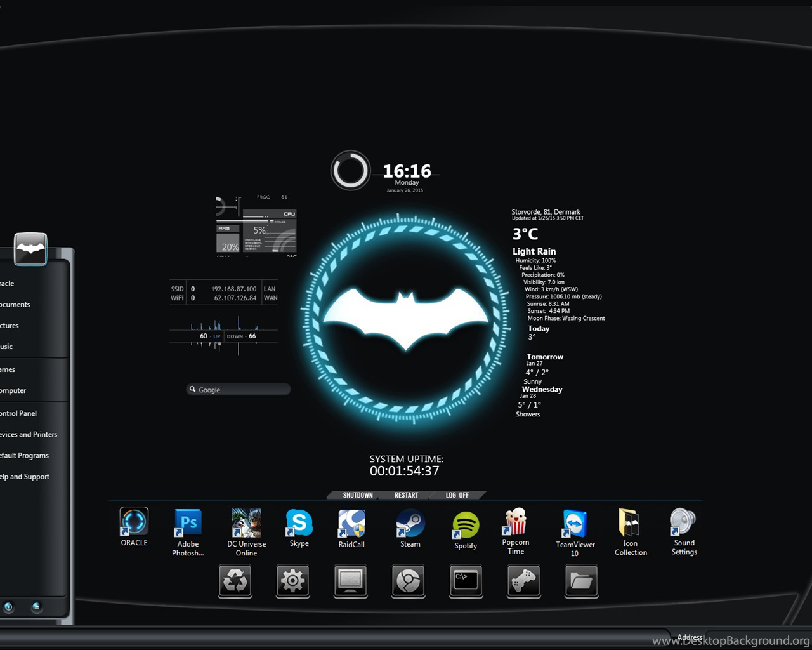Launch Popcorn Time icon
The image size is (812, 650).
(x=515, y=522)
